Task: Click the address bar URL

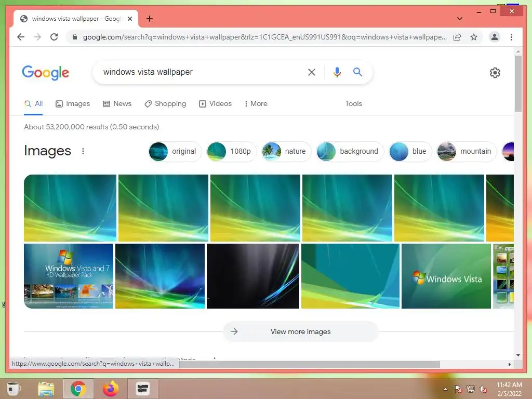Action: (264, 37)
